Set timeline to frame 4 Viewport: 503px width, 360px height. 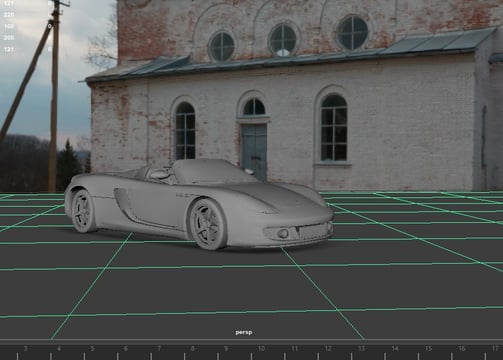point(59,349)
